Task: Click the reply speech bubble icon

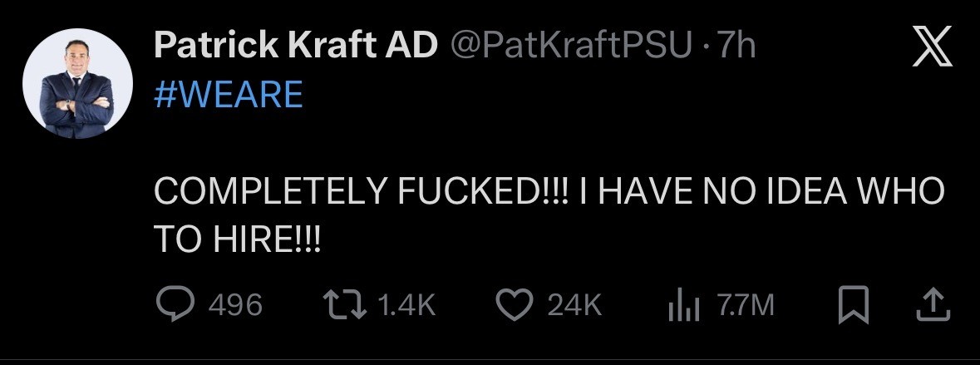Action: coord(175,305)
